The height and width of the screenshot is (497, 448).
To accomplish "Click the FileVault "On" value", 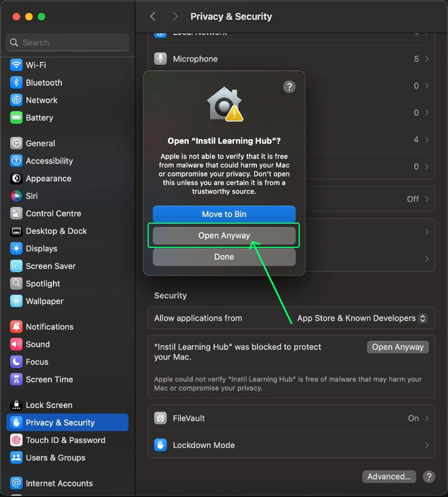I will 413,418.
